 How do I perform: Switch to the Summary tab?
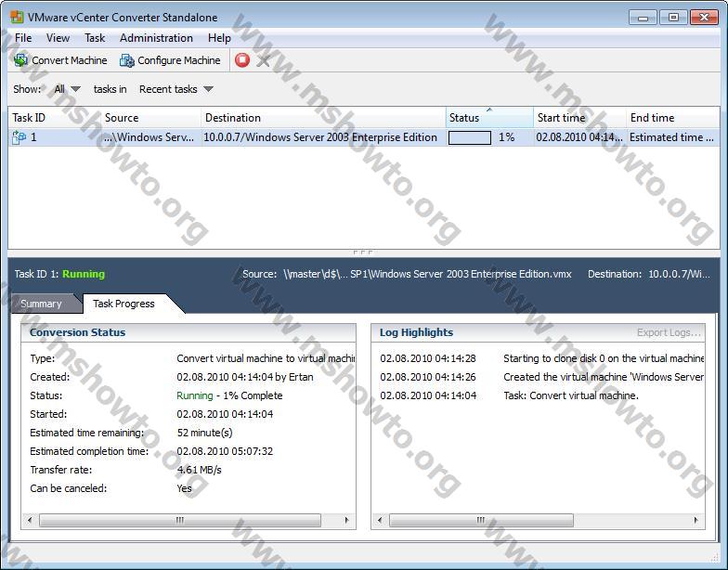tap(41, 304)
